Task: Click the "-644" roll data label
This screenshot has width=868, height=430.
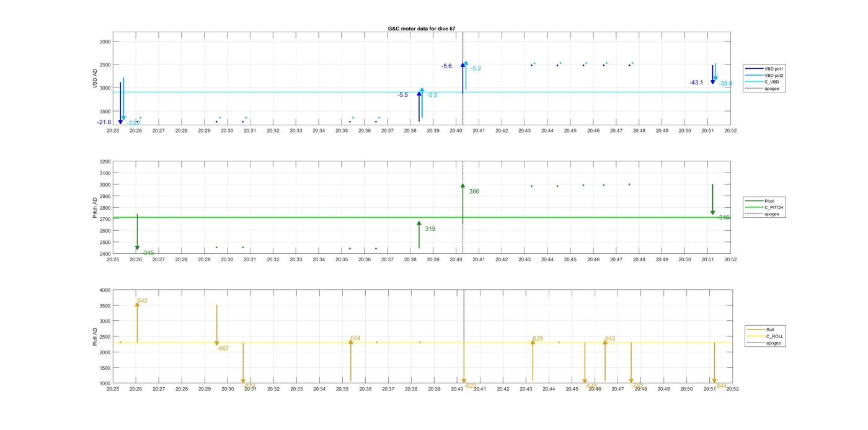Action: click(720, 386)
